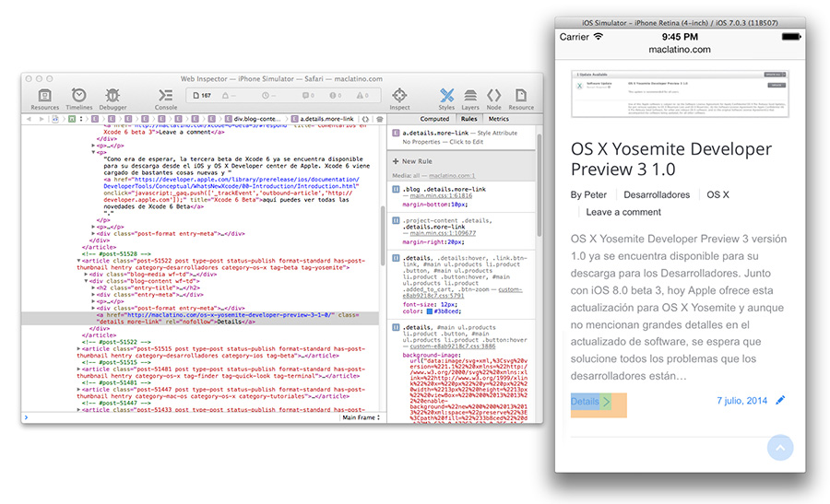Open the Main Frame context selector
This screenshot has height=504, width=830.
click(361, 417)
